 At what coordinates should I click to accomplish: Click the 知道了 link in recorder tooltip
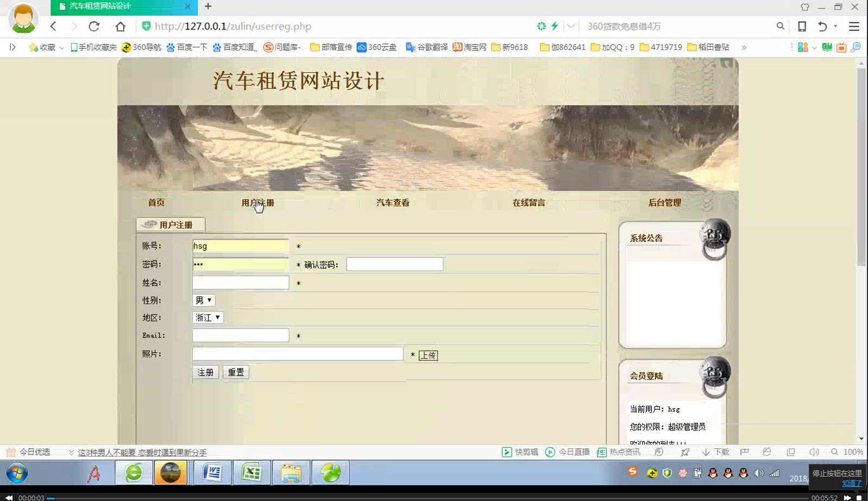[852, 483]
